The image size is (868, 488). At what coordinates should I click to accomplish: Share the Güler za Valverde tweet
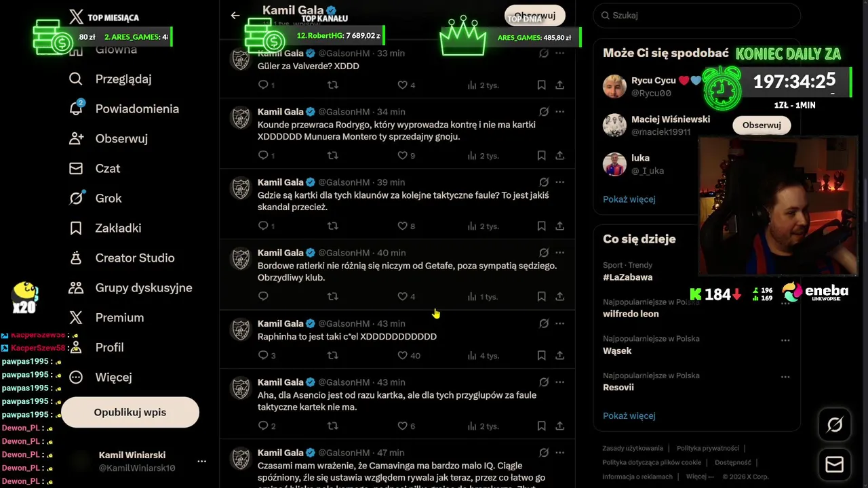(x=559, y=85)
